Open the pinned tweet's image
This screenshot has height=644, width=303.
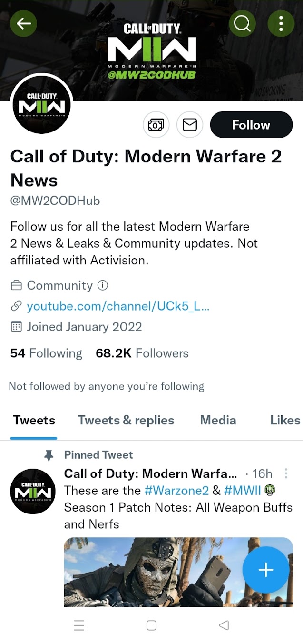(178, 572)
